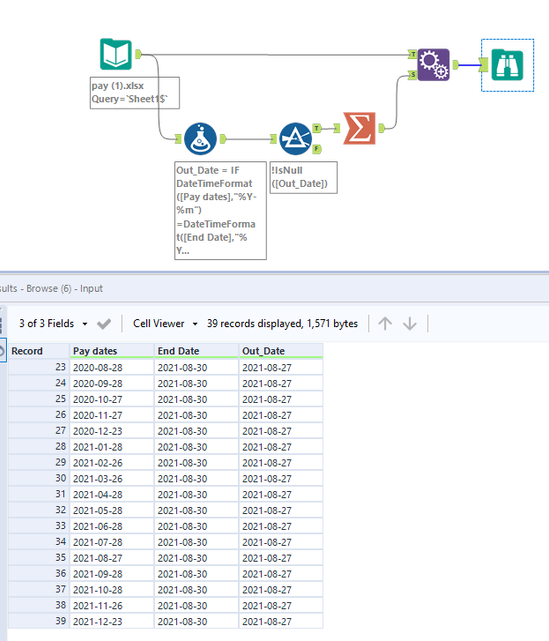Image resolution: width=549 pixels, height=641 pixels.
Task: Select the Out_Date formula annotation box
Action: [220, 211]
